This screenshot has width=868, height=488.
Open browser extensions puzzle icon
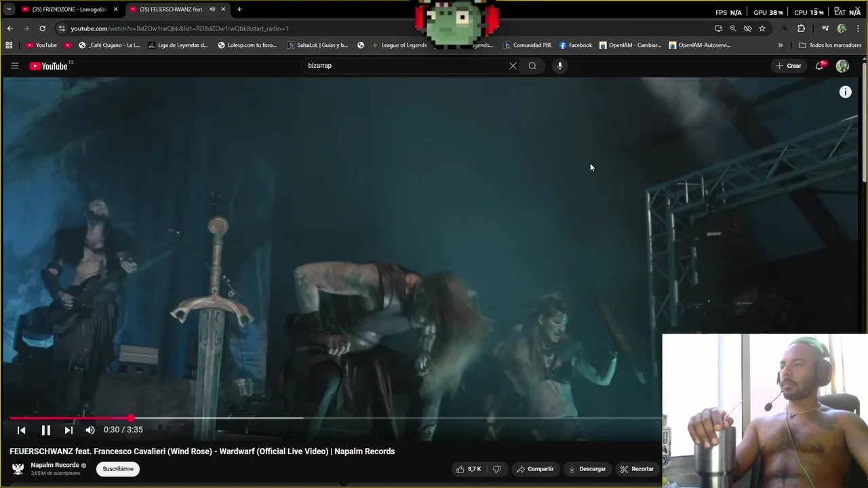point(801,28)
